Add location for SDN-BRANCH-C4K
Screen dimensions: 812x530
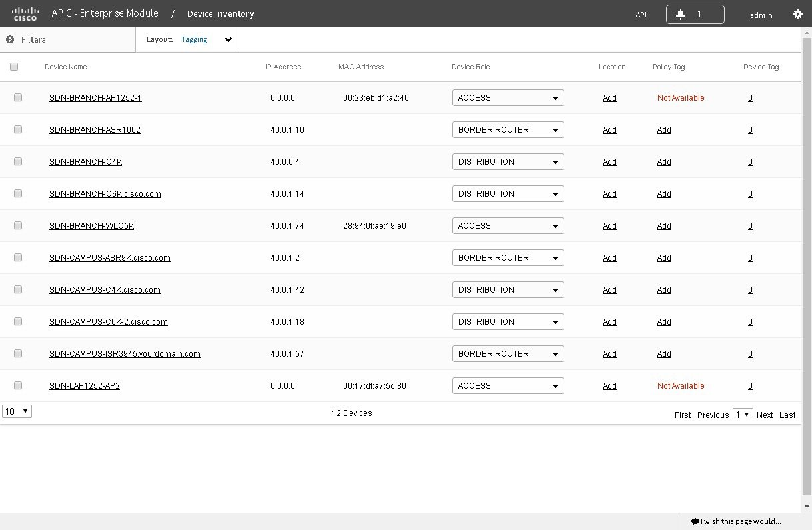pos(609,162)
